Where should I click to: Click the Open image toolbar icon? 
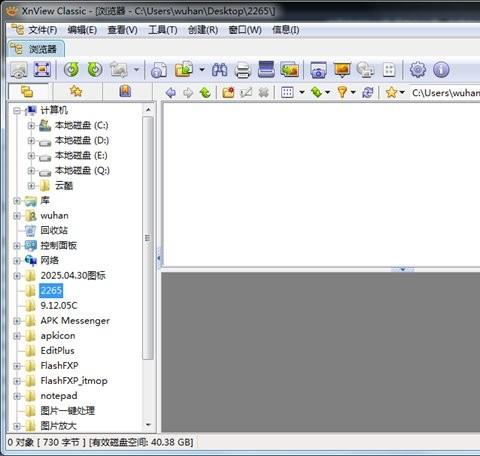click(19, 70)
